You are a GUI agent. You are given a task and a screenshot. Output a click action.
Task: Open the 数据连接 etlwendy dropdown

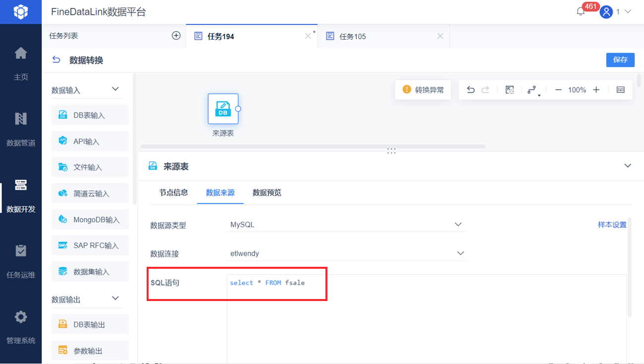346,253
